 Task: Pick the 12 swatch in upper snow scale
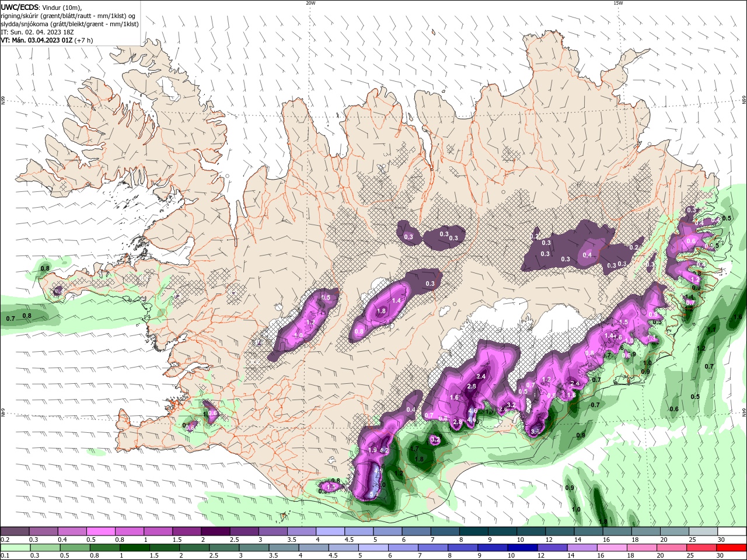click(560, 531)
